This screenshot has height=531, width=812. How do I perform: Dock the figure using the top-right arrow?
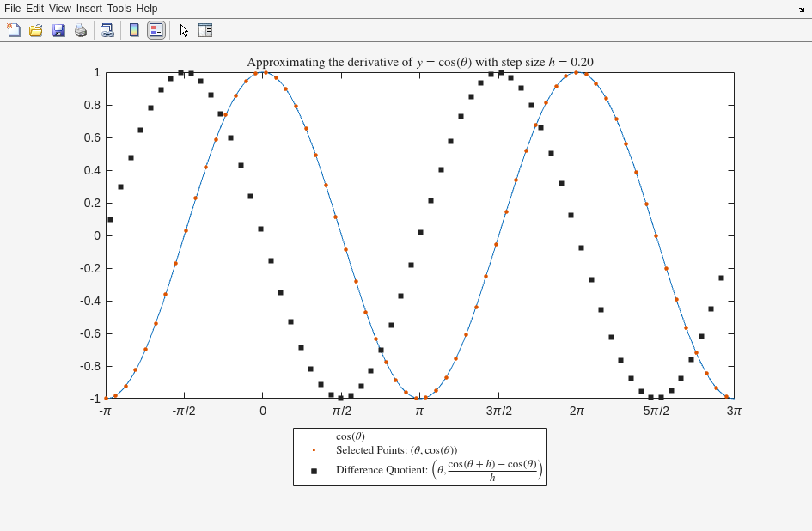tap(801, 9)
